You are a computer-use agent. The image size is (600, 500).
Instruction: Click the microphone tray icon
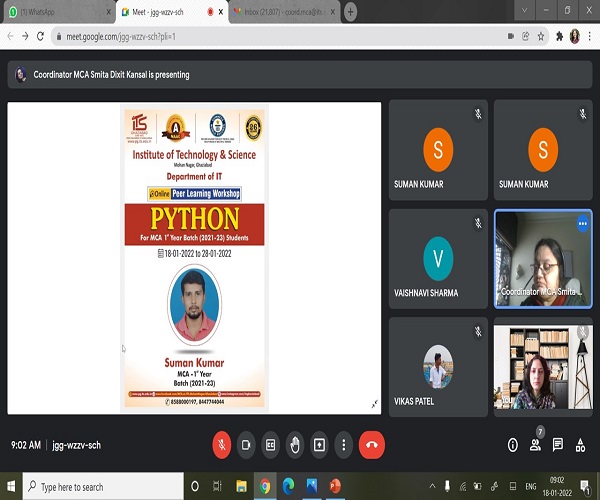[x=447, y=486]
